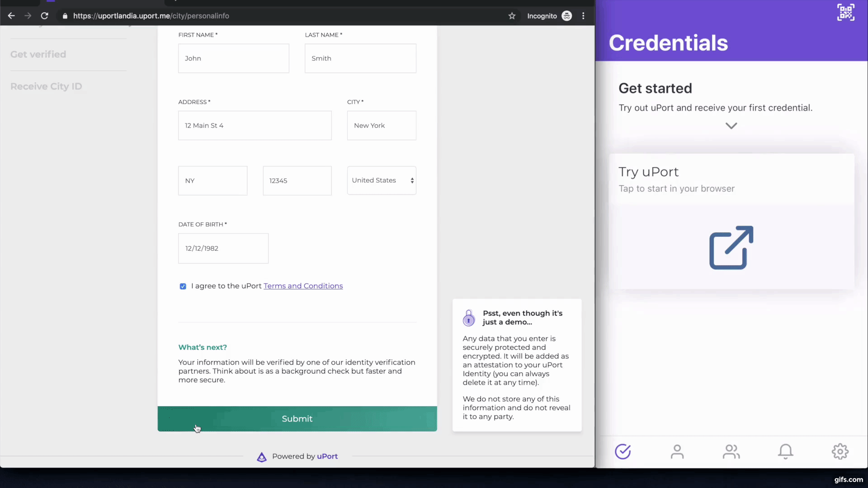Open the QR code scanner icon
This screenshot has width=868, height=488.
(845, 13)
